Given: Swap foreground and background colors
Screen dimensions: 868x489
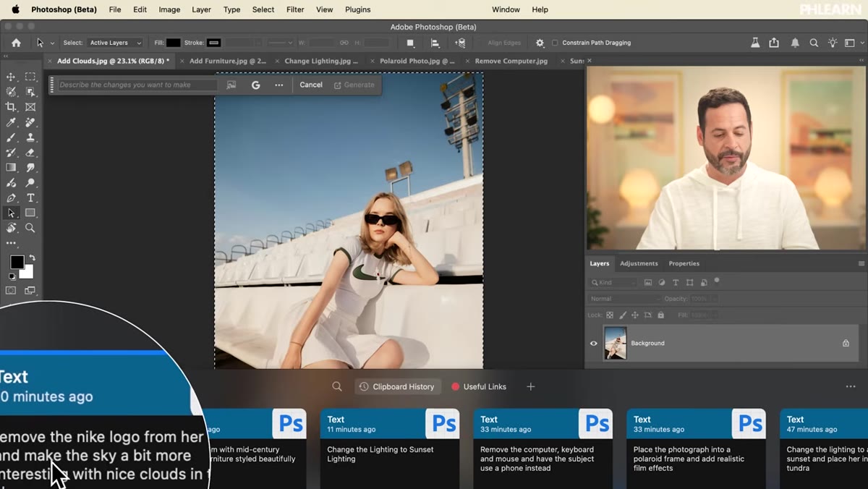Looking at the screenshot, I should [32, 258].
